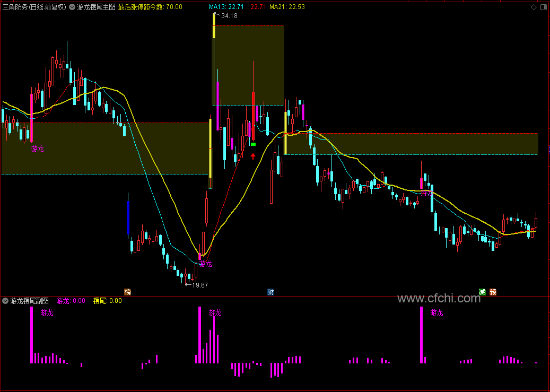Image resolution: width=550 pixels, height=392 pixels.
Task: Click the orange 预 marker icon
Action: 493,292
